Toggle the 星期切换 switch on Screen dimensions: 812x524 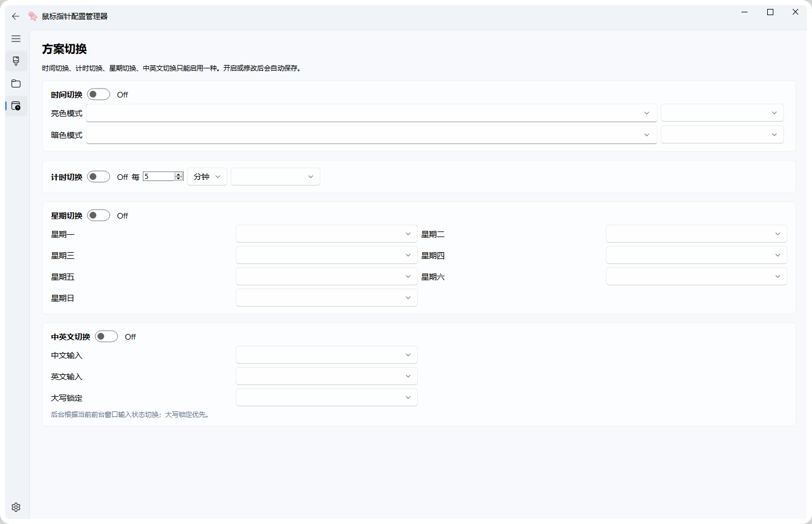99,215
